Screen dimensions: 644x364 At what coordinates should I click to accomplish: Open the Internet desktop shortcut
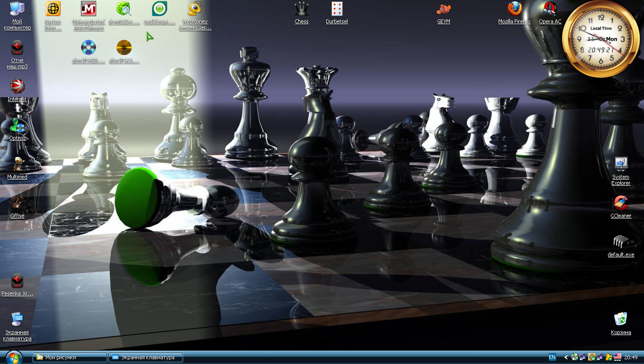18,91
